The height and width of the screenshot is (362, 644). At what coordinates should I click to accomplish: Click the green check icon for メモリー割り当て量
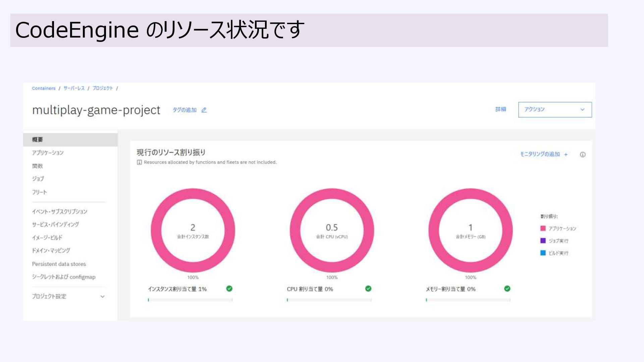point(507,289)
